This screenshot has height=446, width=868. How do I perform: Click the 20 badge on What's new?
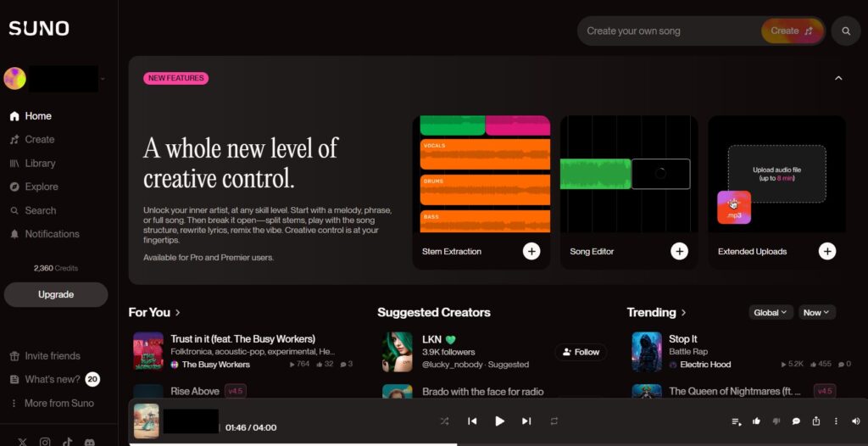point(92,380)
